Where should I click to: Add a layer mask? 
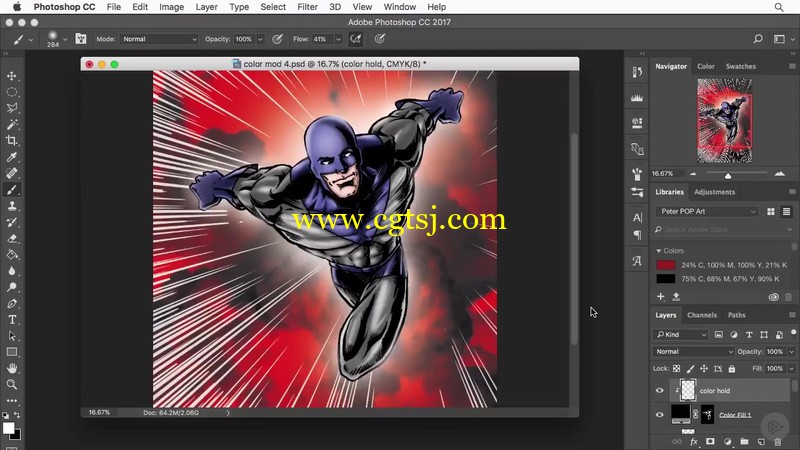710,442
